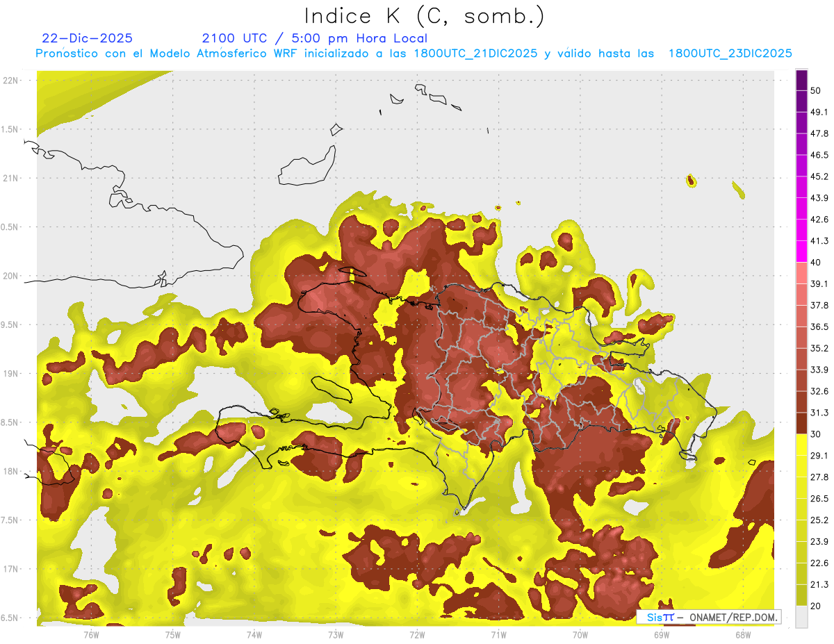Click the "68W" longitude label

(x=743, y=634)
